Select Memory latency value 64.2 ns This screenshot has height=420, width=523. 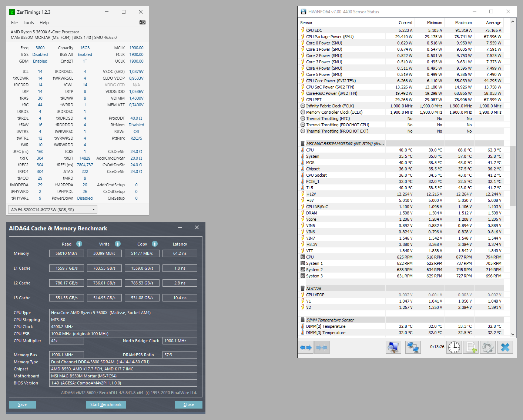(180, 253)
